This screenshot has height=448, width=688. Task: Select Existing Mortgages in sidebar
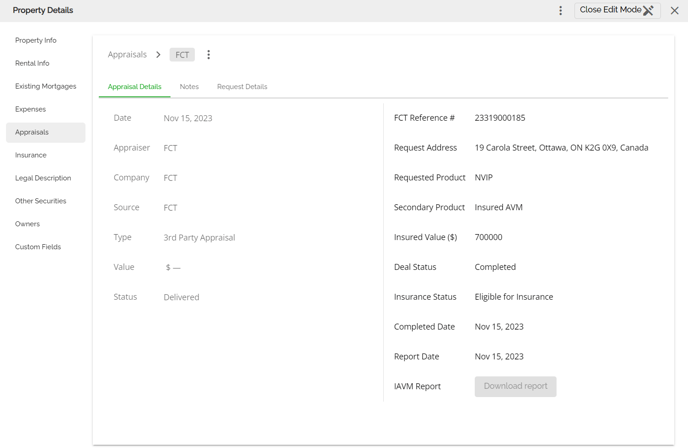click(x=46, y=86)
